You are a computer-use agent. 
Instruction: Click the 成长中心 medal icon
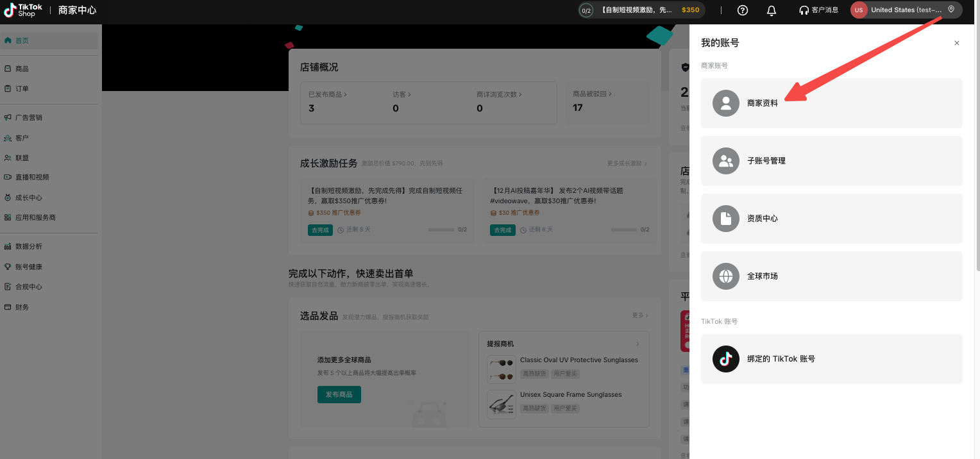(x=8, y=197)
